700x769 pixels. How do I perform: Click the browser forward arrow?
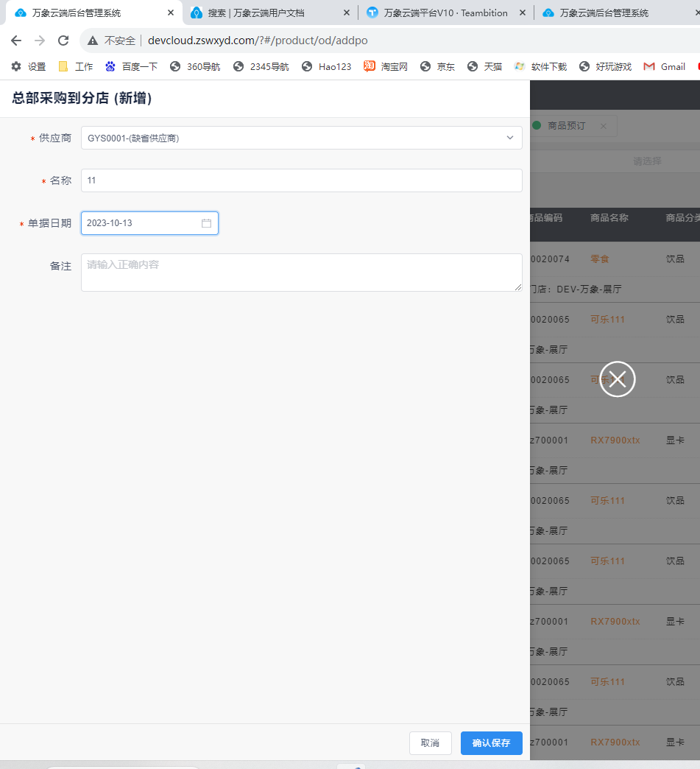click(x=40, y=41)
